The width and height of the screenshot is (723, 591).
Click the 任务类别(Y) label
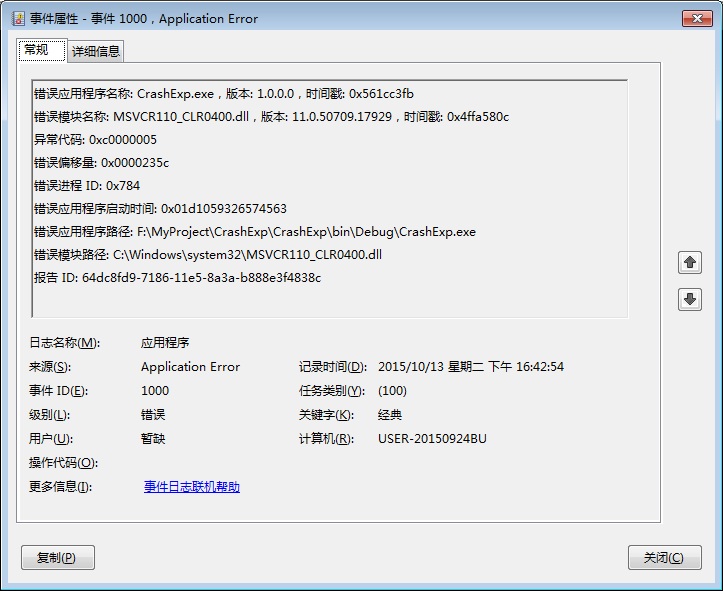332,391
